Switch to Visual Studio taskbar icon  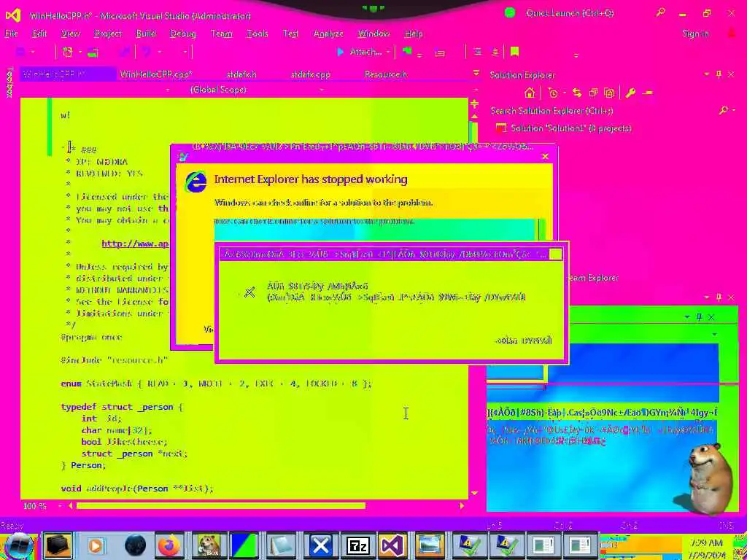(x=392, y=545)
